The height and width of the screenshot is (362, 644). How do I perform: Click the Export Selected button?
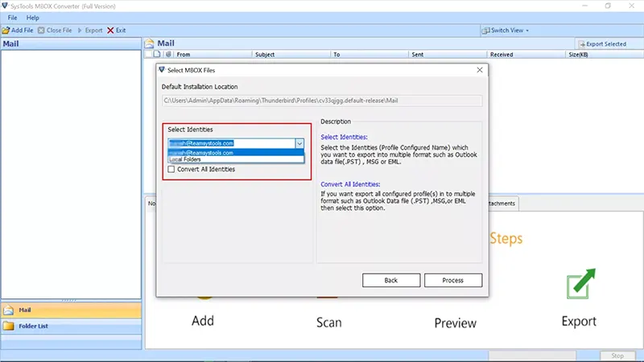602,44
